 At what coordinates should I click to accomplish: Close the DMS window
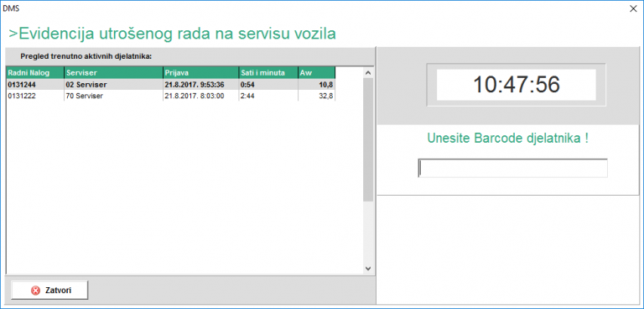(x=633, y=8)
